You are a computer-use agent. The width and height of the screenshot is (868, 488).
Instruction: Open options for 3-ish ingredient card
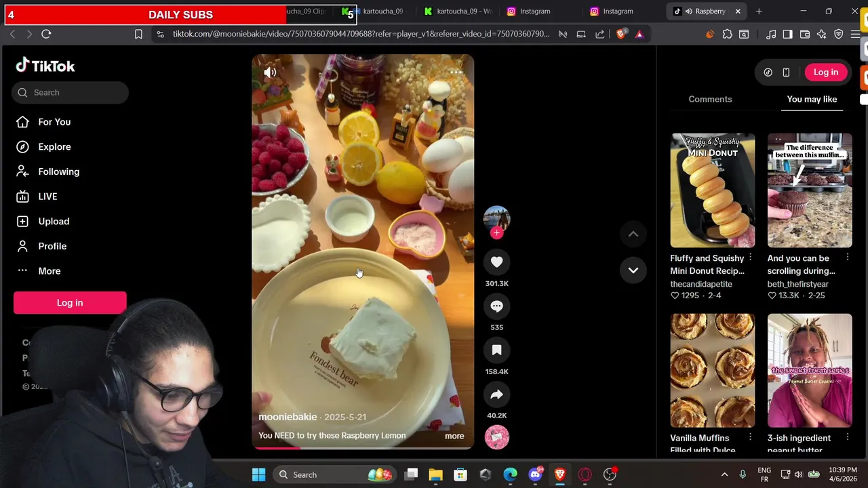[848, 437]
